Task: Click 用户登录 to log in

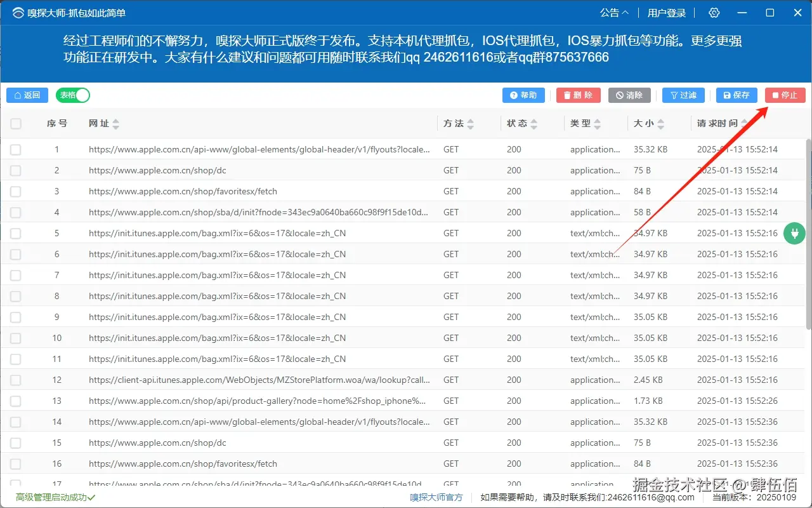Action: click(667, 13)
